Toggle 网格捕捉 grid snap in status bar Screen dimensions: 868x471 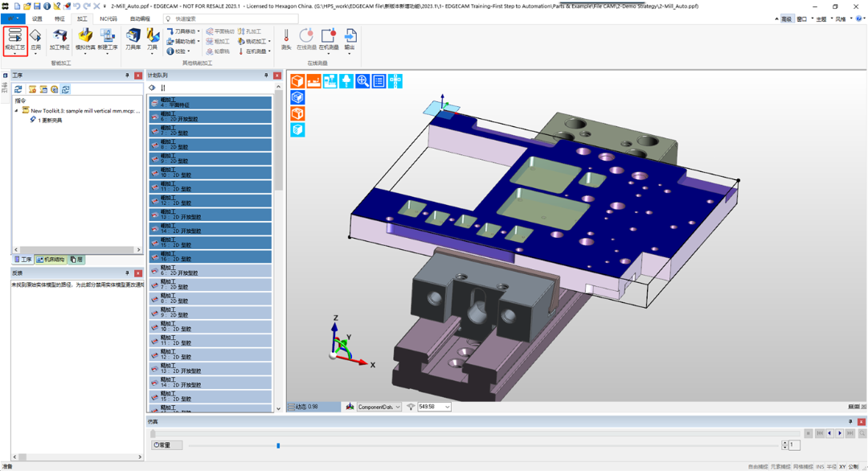point(803,466)
